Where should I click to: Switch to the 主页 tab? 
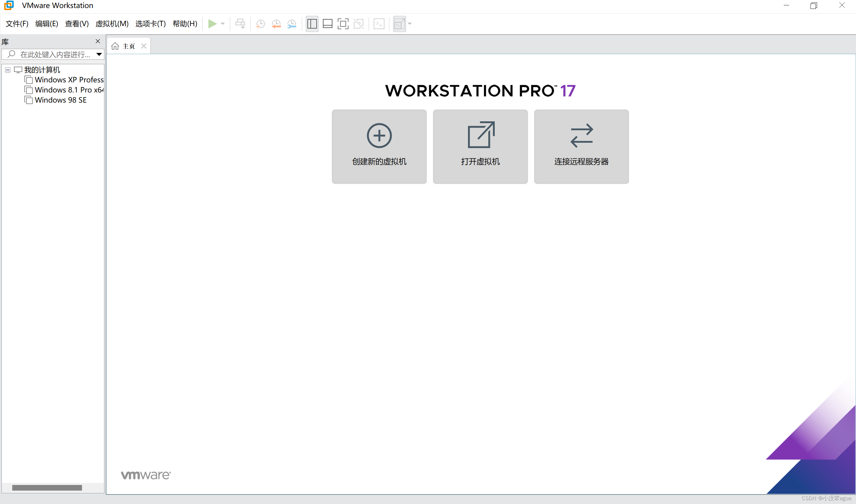(128, 46)
